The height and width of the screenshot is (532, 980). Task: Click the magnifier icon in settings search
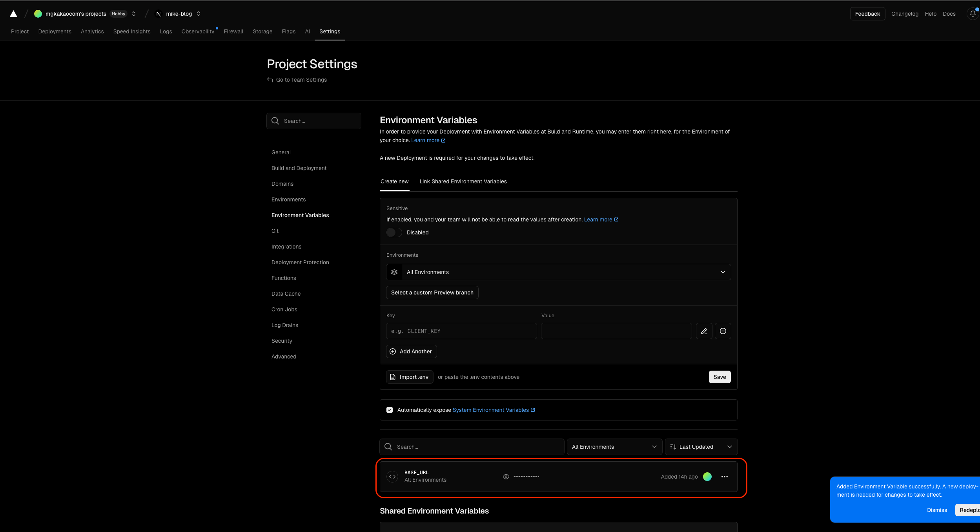click(x=275, y=121)
